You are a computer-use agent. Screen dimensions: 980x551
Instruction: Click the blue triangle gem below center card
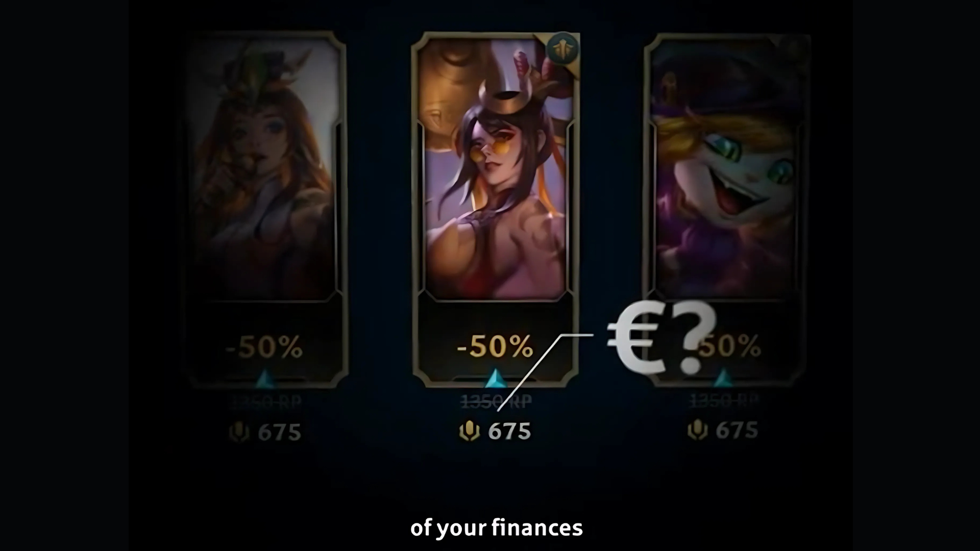pos(494,380)
